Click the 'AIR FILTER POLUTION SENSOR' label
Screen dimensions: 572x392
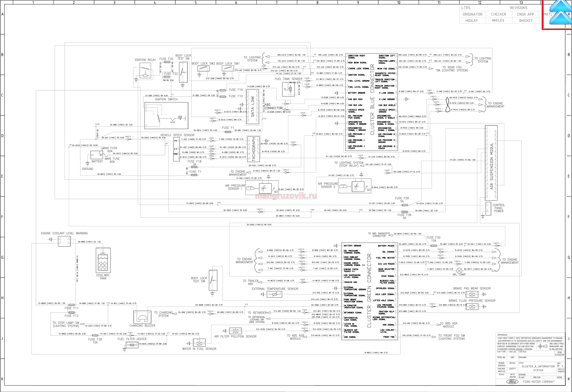[x=235, y=336]
